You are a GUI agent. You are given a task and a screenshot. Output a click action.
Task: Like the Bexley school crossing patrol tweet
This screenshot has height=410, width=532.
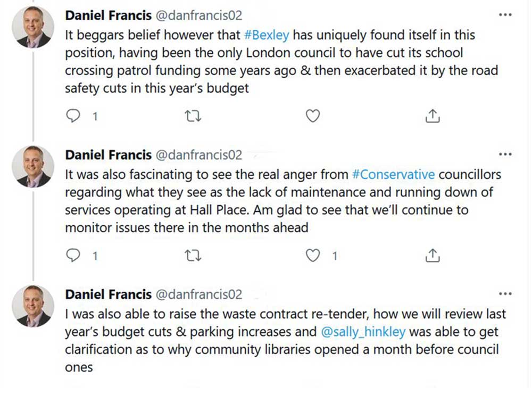(313, 116)
